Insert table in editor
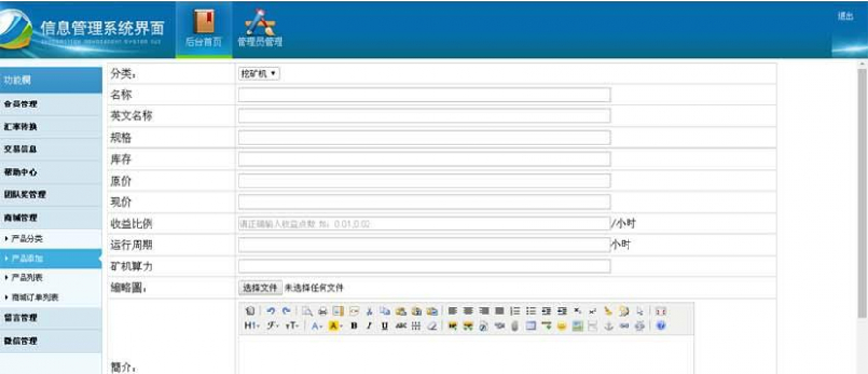 click(x=531, y=326)
